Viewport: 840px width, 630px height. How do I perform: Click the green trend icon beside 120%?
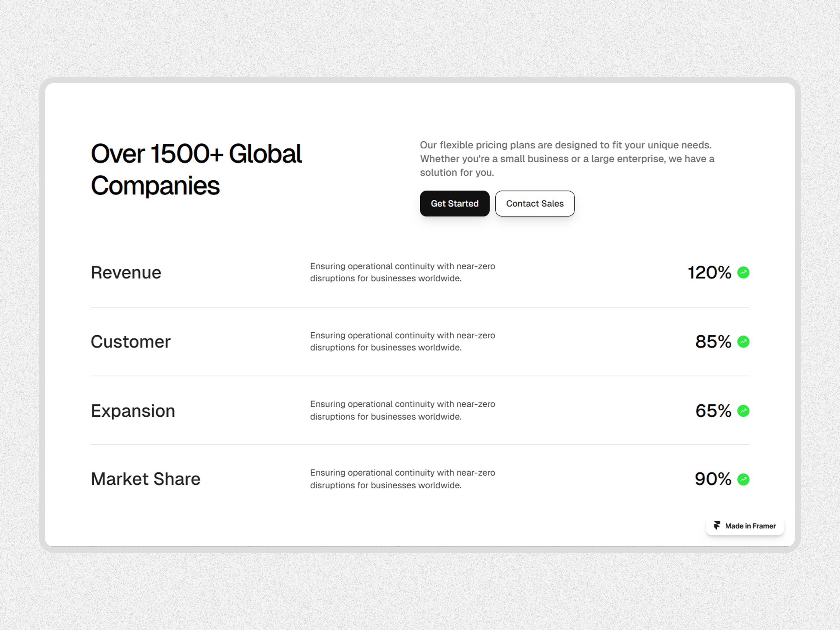[x=743, y=272]
